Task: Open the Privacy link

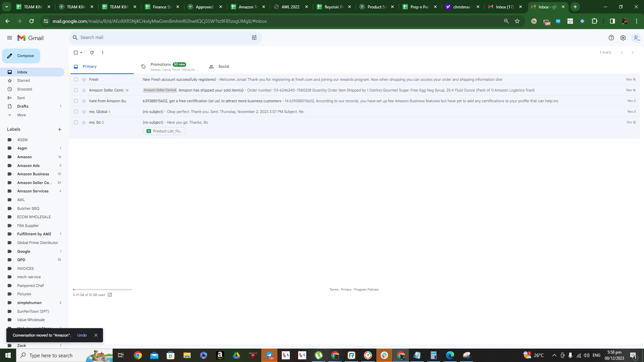Action: click(346, 290)
